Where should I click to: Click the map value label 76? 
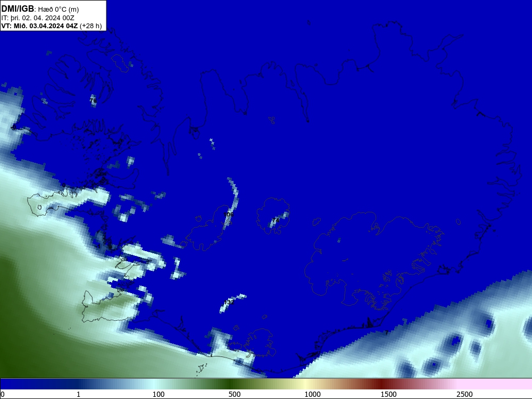93,101
